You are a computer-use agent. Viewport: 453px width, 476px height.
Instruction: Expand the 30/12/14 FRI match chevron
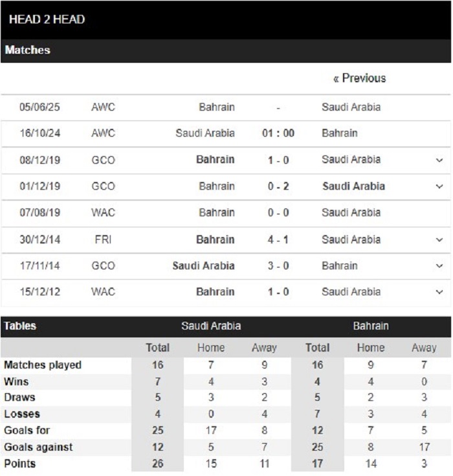[x=439, y=240]
